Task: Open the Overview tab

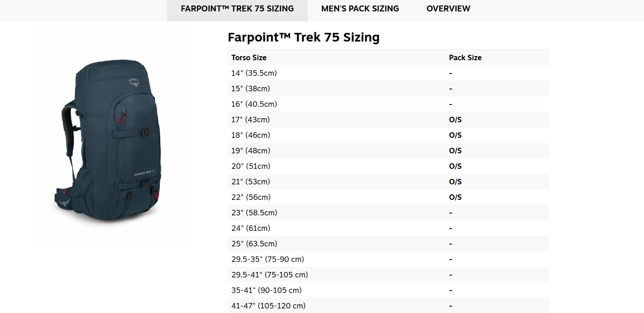Action: pyautogui.click(x=448, y=9)
